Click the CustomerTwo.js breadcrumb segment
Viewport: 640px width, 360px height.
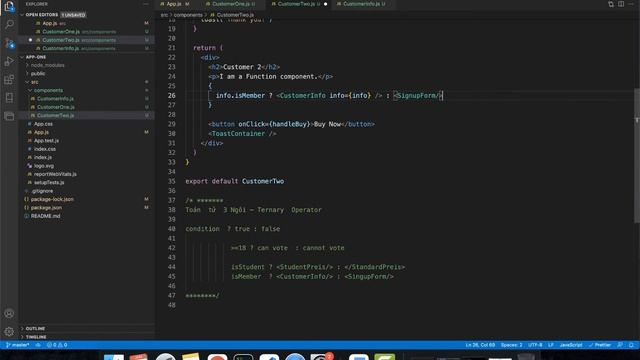[235, 15]
